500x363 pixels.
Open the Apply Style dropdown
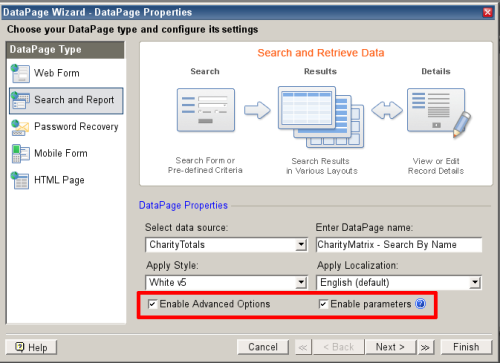coord(301,283)
